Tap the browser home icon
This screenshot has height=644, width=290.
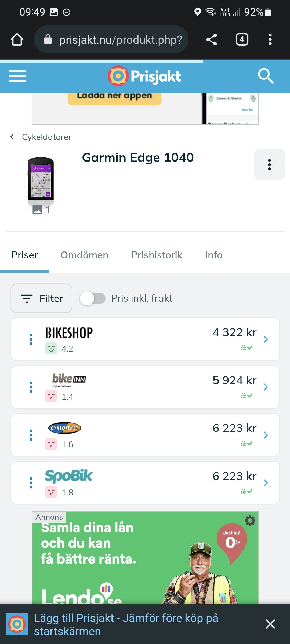[17, 39]
